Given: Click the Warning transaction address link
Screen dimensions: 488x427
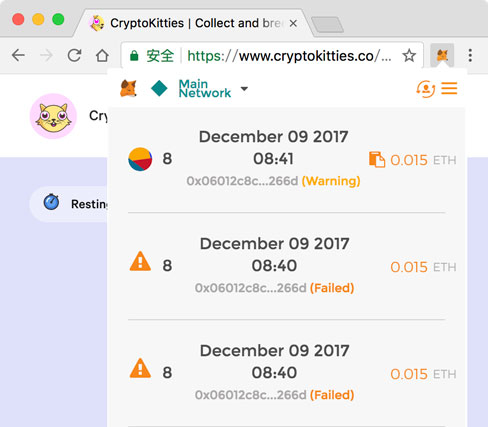Looking at the screenshot, I should 242,181.
